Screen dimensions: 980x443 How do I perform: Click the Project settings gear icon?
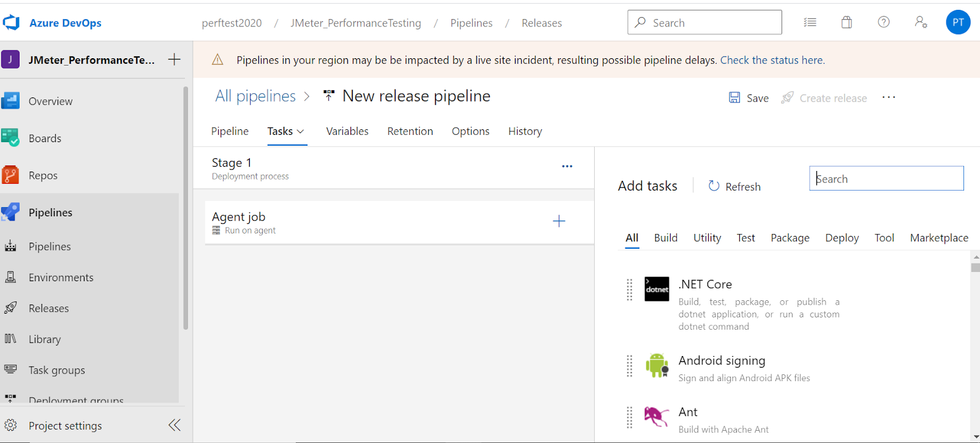(x=10, y=425)
